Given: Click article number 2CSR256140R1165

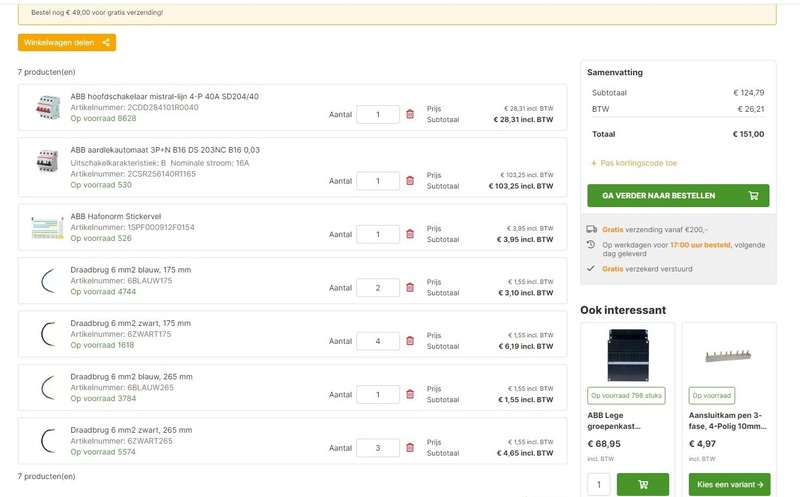Looking at the screenshot, I should tap(161, 174).
